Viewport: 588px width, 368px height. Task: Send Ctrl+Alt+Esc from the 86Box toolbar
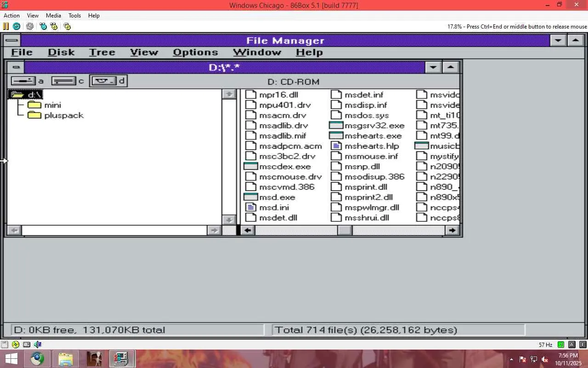(x=54, y=26)
